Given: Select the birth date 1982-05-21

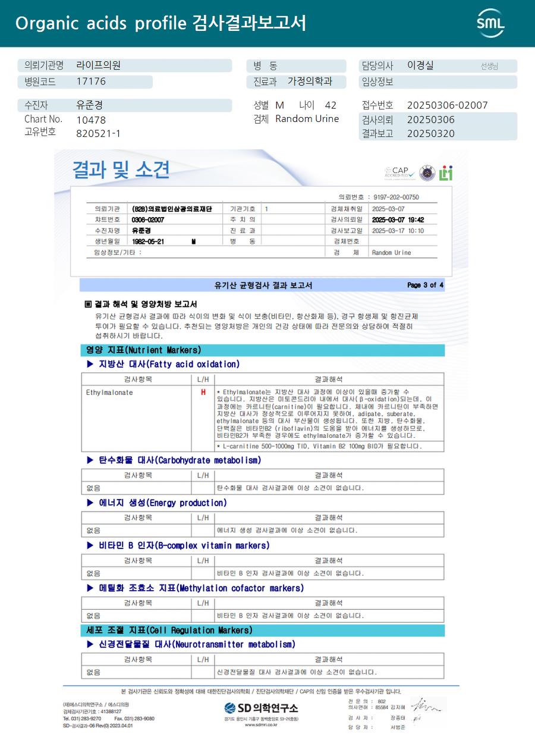Looking at the screenshot, I should (x=148, y=241).
